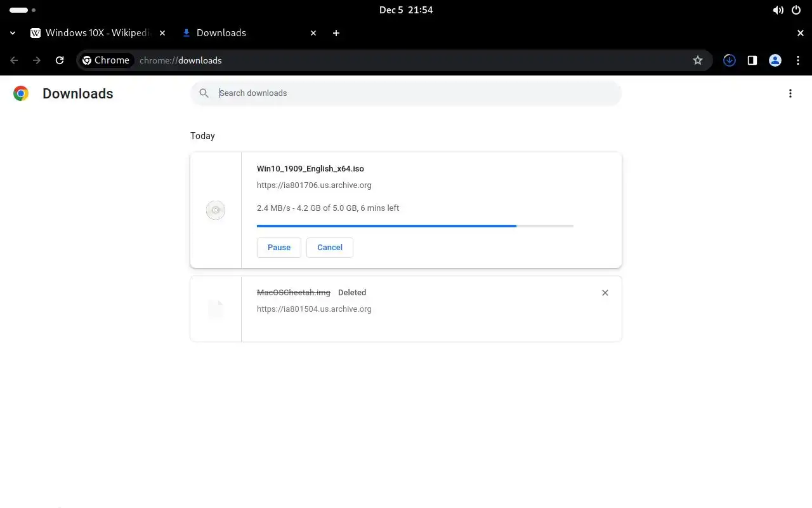Click the Today date heading
The width and height of the screenshot is (812, 508).
pos(202,136)
